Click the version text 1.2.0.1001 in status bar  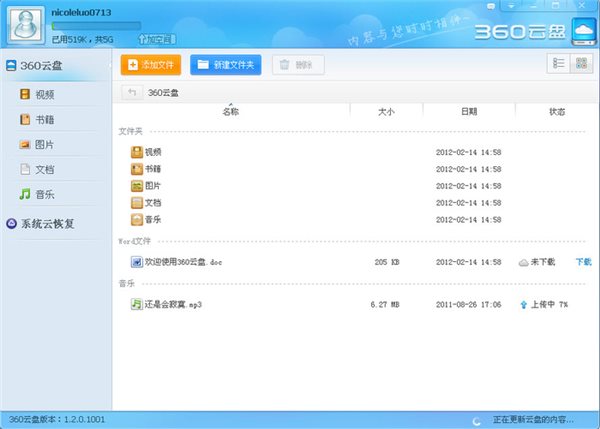click(x=84, y=419)
